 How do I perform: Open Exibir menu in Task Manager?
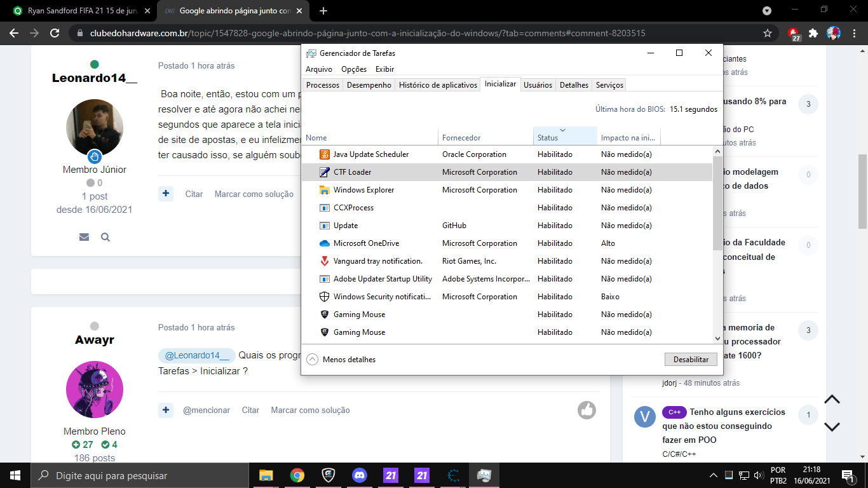(384, 69)
